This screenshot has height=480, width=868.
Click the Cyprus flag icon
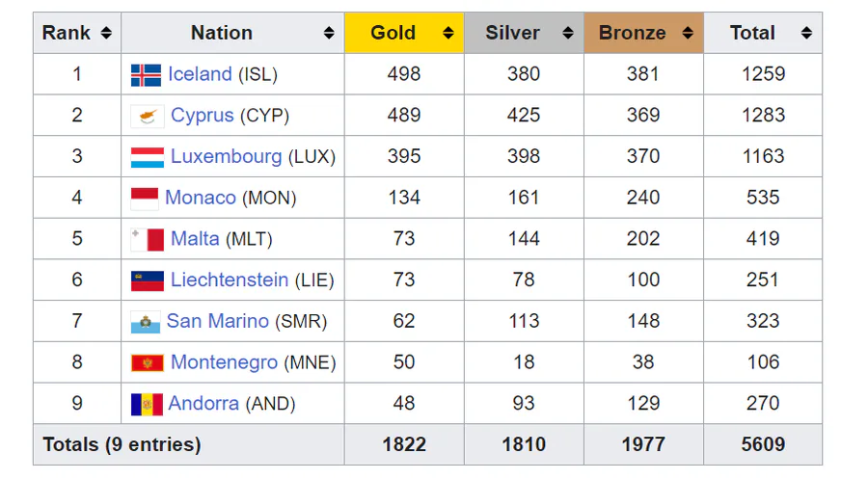click(x=148, y=117)
